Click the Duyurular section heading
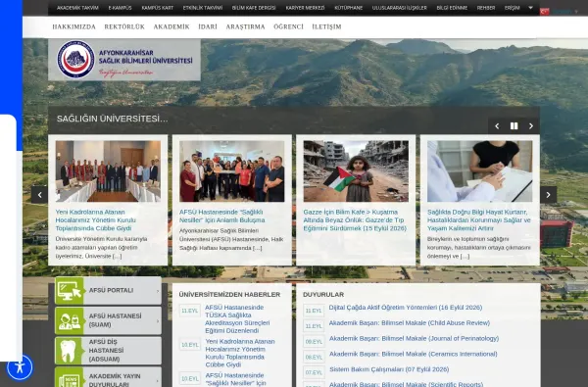The height and width of the screenshot is (387, 588). pyautogui.click(x=323, y=295)
